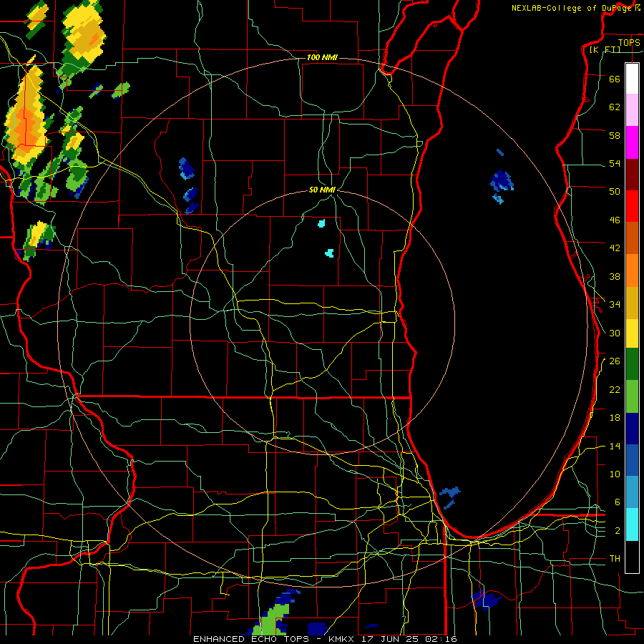Click the white swatch in the tops legend
Viewport: 644px width, 644px height.
632,79
